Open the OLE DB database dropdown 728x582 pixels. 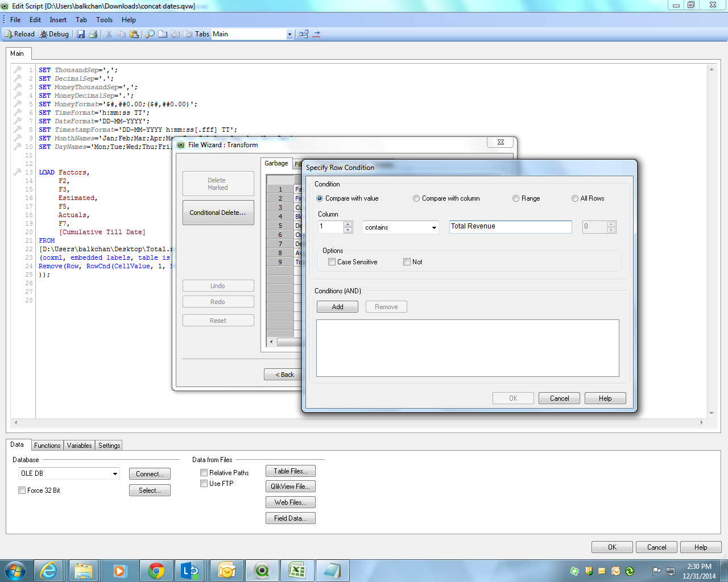(x=115, y=473)
